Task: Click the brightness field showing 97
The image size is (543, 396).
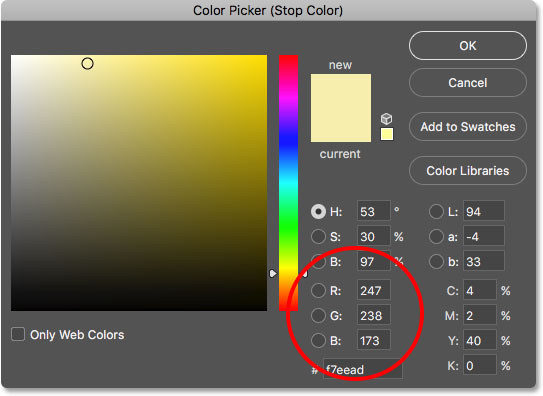Action: point(374,261)
